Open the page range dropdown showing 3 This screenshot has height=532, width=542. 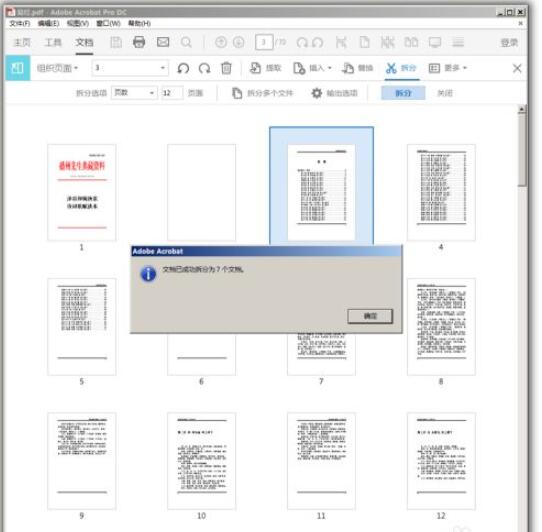coord(130,68)
